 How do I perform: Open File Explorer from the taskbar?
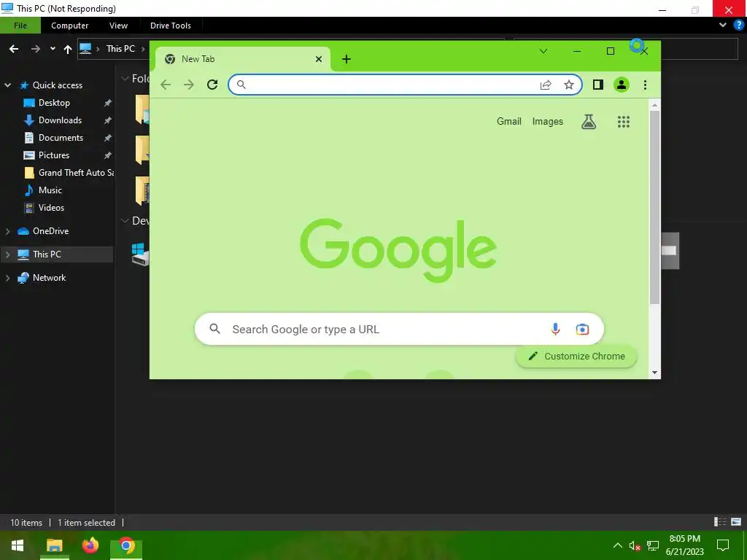tap(54, 545)
